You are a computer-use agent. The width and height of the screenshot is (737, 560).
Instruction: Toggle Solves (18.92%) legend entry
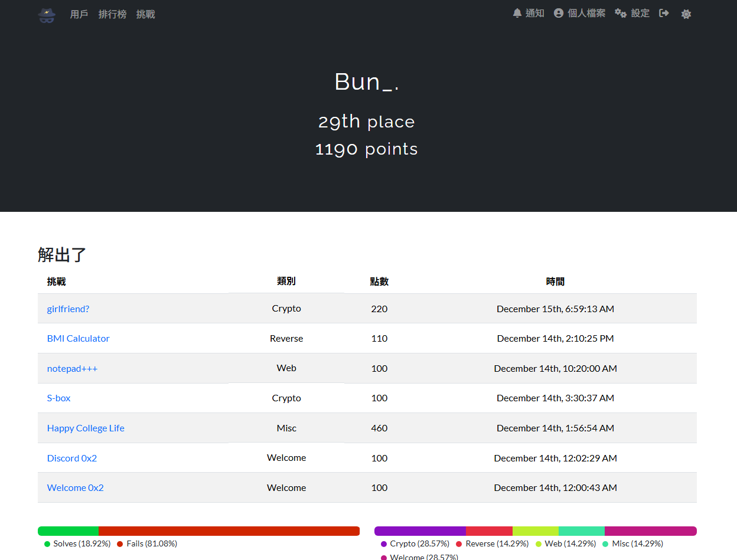(77, 543)
